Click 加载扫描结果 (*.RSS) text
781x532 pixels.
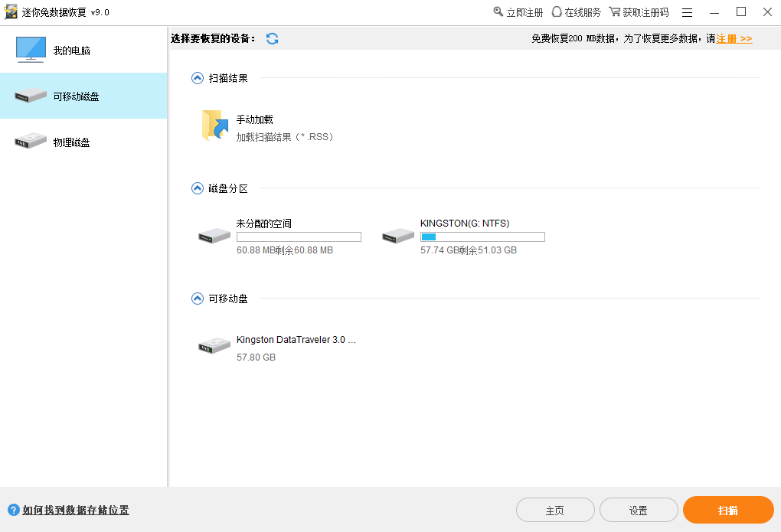284,137
